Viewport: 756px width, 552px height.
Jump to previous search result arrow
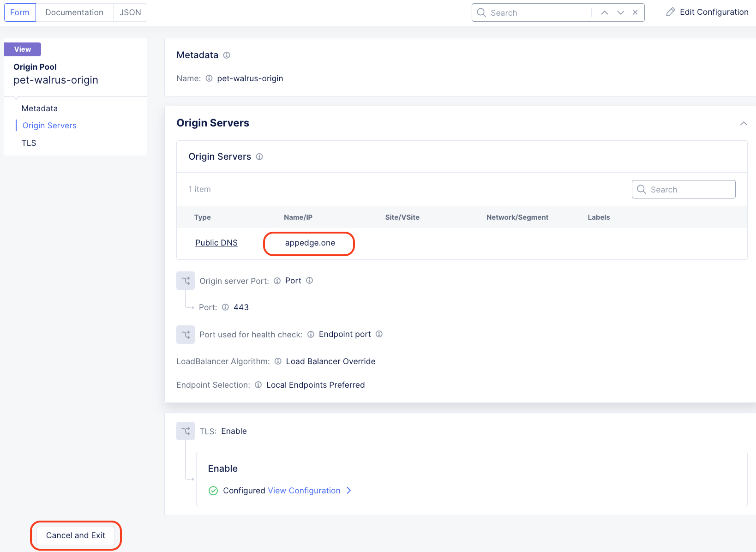[x=605, y=12]
